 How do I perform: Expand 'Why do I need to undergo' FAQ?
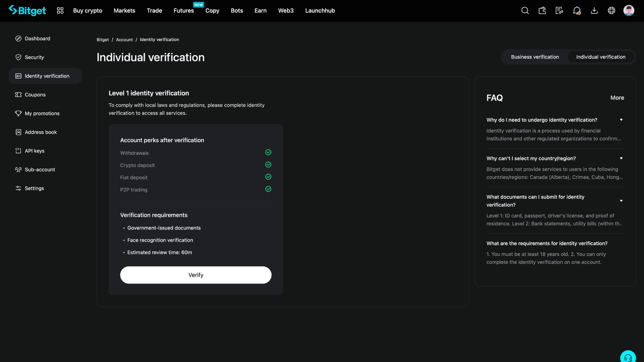point(621,120)
